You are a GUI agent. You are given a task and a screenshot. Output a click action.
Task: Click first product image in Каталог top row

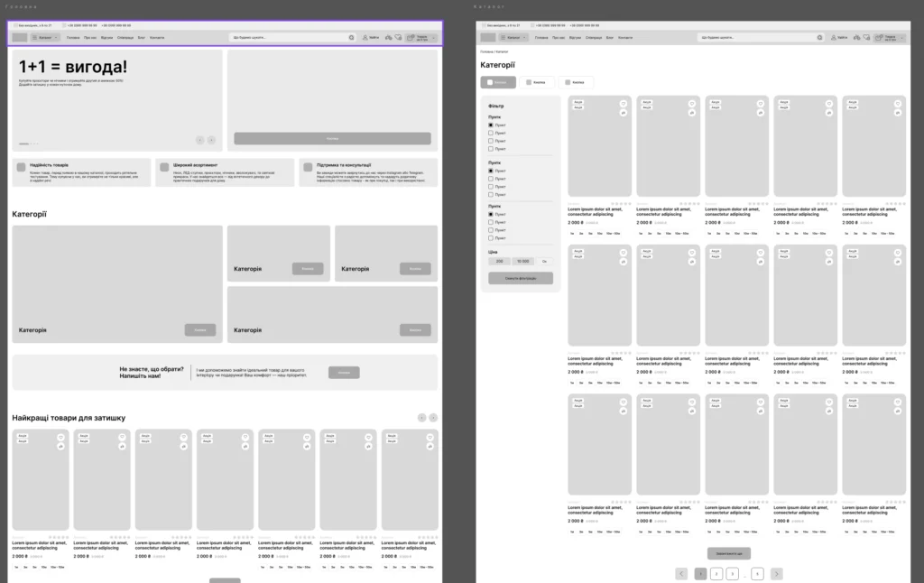(599, 146)
